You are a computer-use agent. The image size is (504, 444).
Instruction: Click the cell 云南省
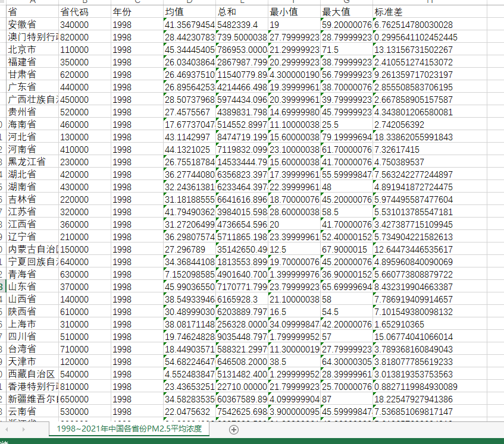33,411
